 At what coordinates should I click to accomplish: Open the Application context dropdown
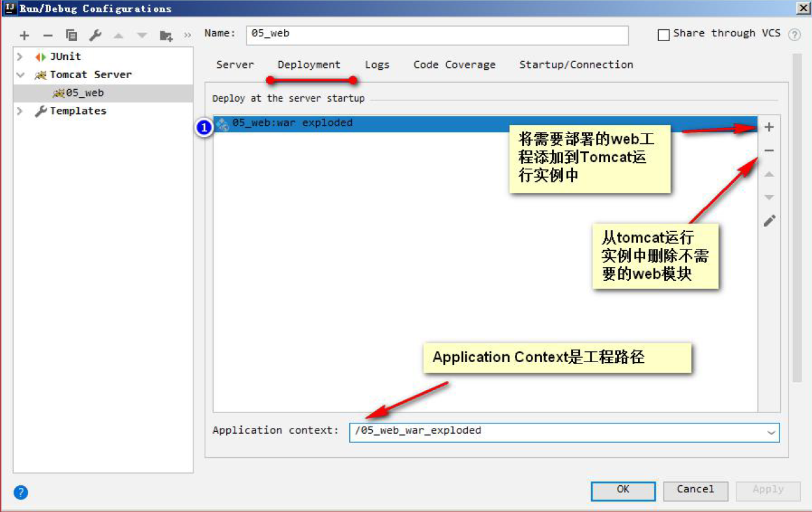[771, 433]
